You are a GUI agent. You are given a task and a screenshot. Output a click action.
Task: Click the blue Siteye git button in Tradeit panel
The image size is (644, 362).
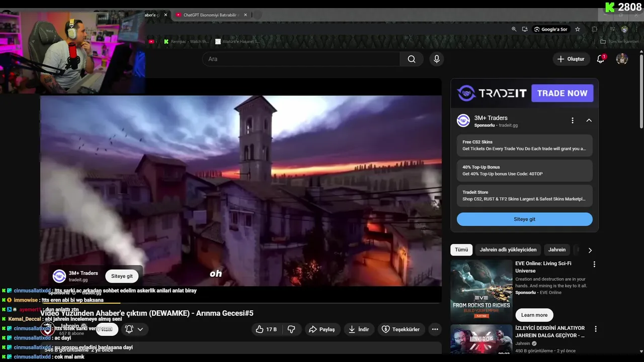(x=525, y=219)
